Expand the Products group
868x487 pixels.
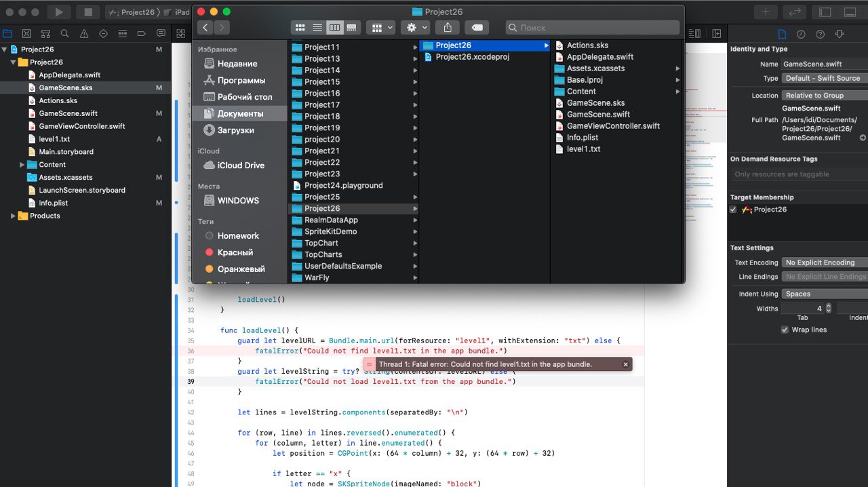tap(13, 216)
